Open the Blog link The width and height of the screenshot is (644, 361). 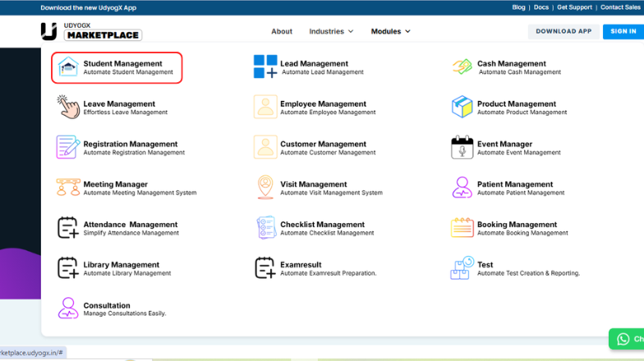tap(518, 7)
